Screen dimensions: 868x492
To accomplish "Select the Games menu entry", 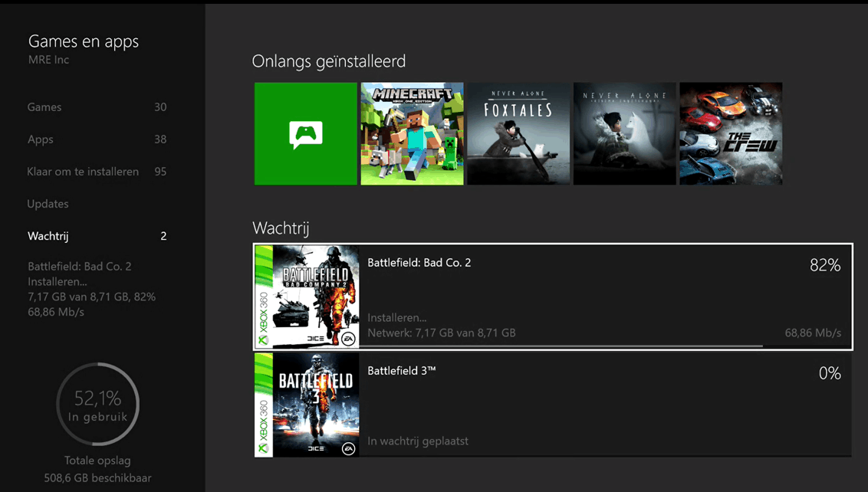I will pos(97,107).
